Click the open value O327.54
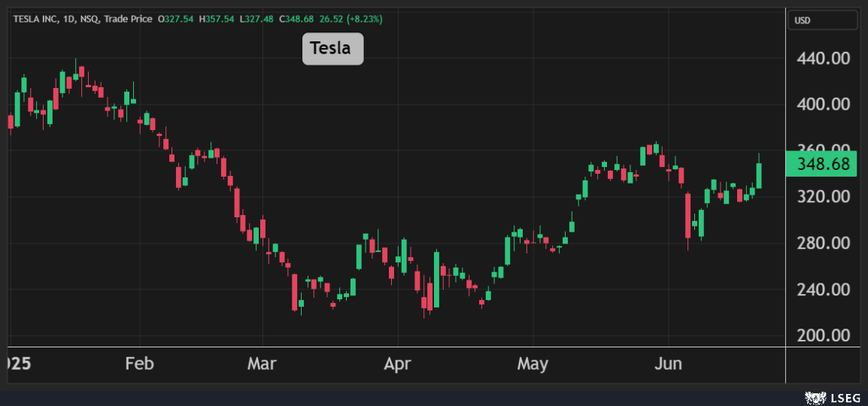 click(x=176, y=19)
